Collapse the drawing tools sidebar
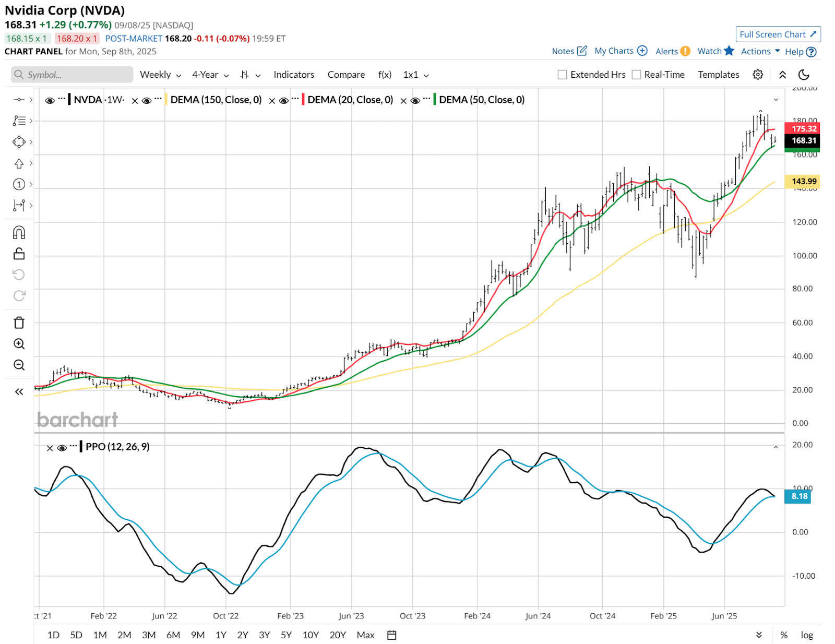 pos(19,391)
